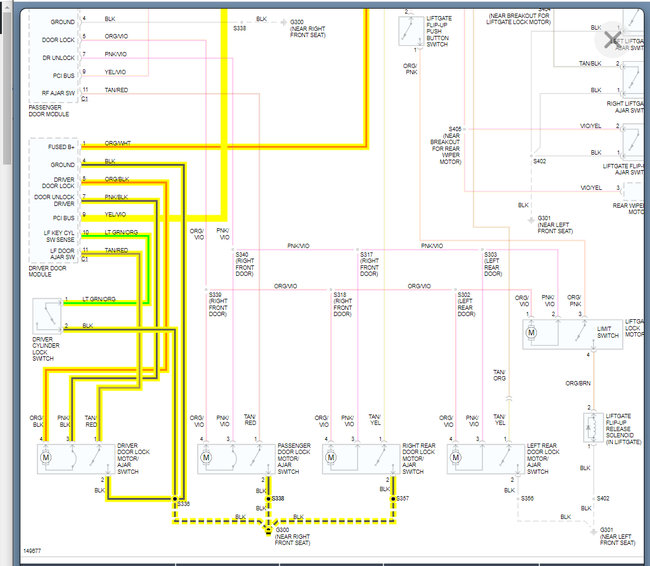Image resolution: width=650 pixels, height=566 pixels.
Task: Click the 'S317' splice label
Action: pos(366,254)
